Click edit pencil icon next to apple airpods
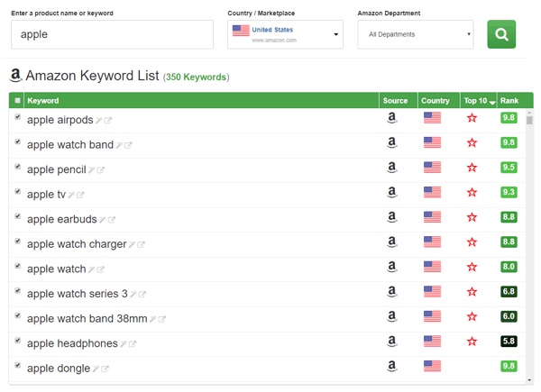Screen dimensions: 541x392 pos(99,121)
